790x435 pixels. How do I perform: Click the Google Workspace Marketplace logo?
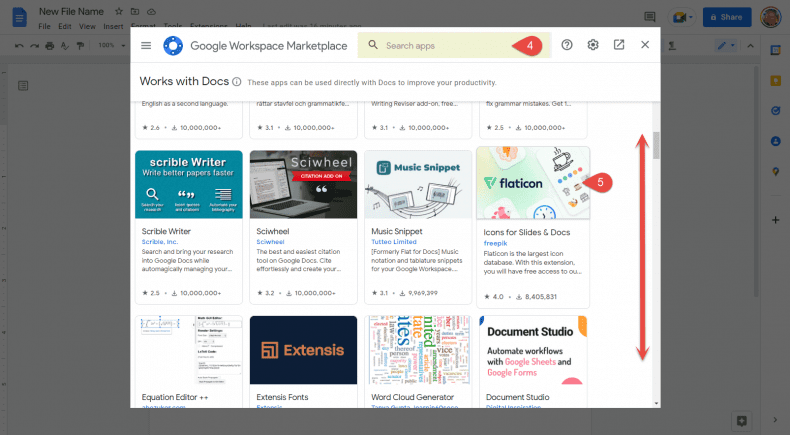(x=173, y=45)
